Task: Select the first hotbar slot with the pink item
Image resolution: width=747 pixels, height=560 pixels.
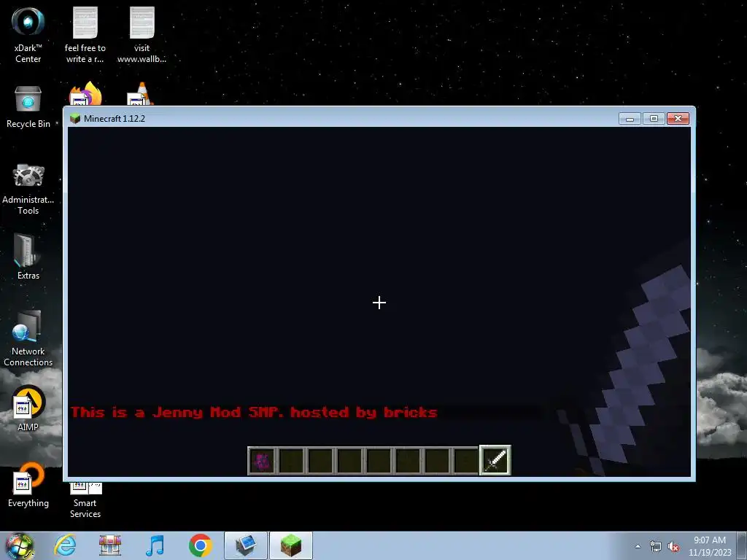Action: coord(262,461)
